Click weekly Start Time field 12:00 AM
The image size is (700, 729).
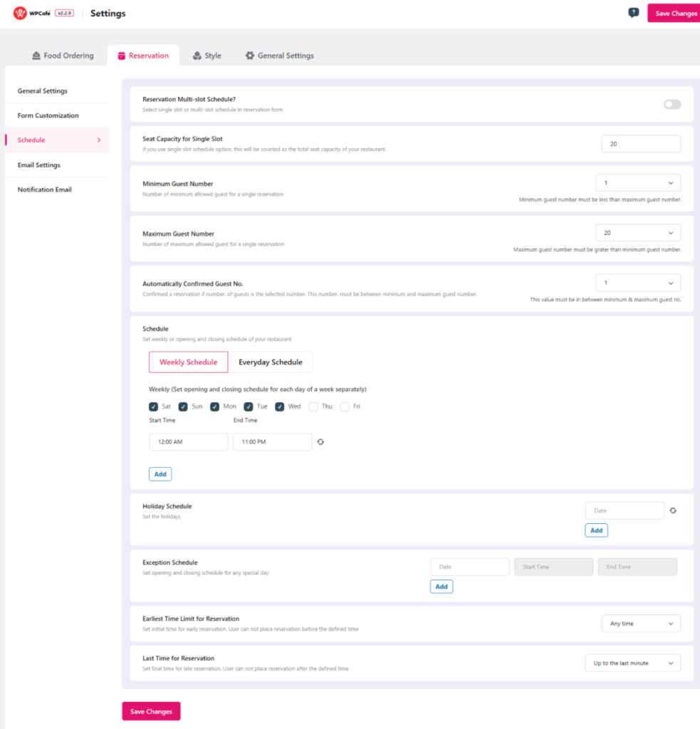pos(189,441)
